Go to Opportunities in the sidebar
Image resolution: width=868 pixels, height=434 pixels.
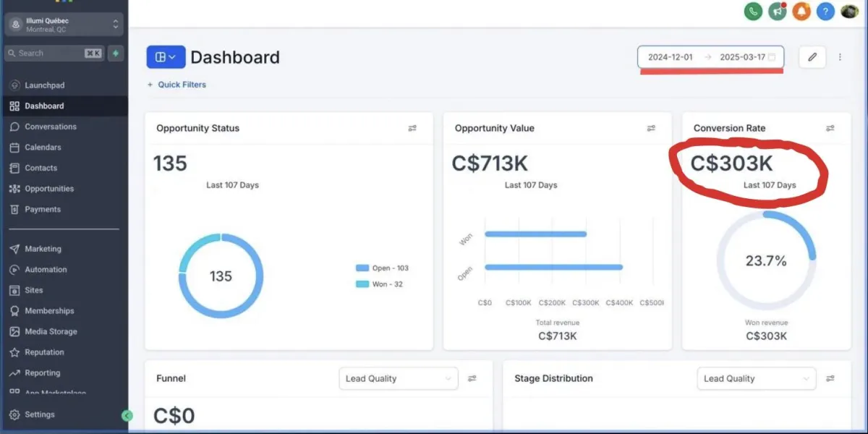[49, 189]
